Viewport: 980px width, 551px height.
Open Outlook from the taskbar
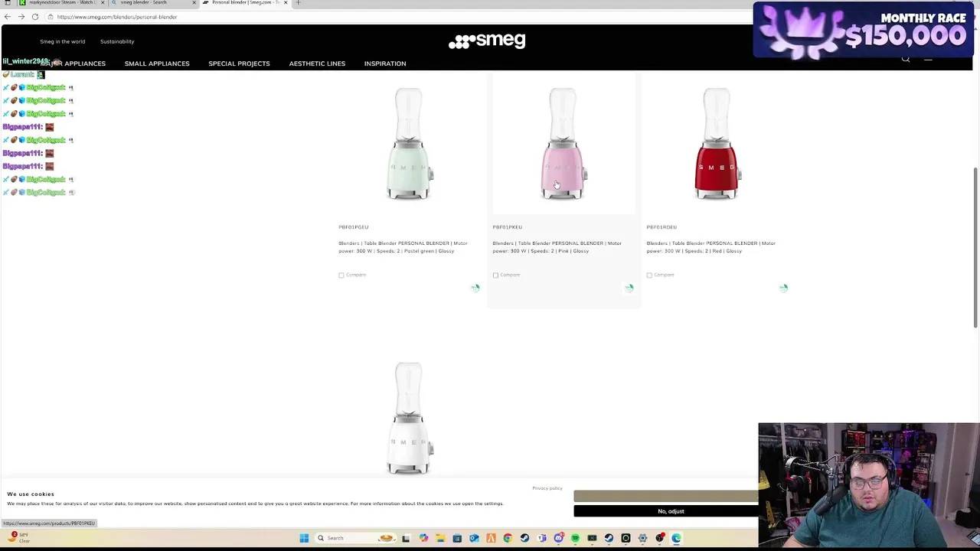tap(474, 538)
